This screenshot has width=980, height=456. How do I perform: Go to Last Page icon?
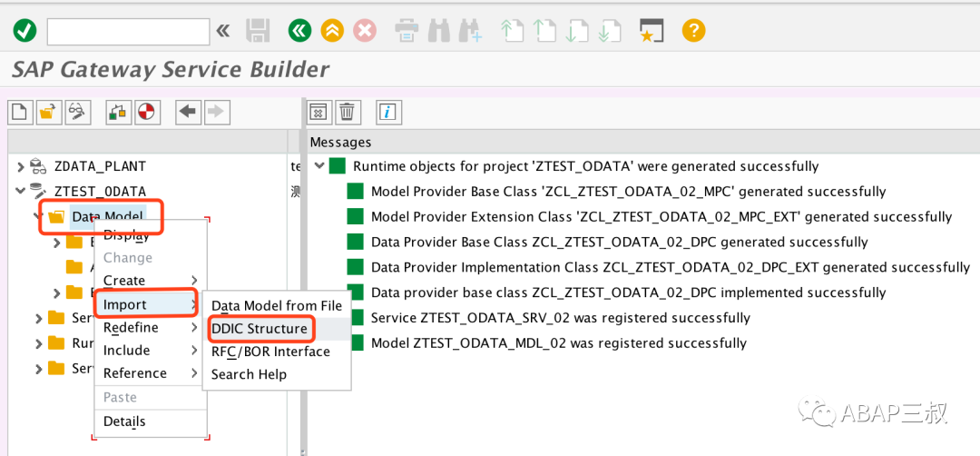609,30
